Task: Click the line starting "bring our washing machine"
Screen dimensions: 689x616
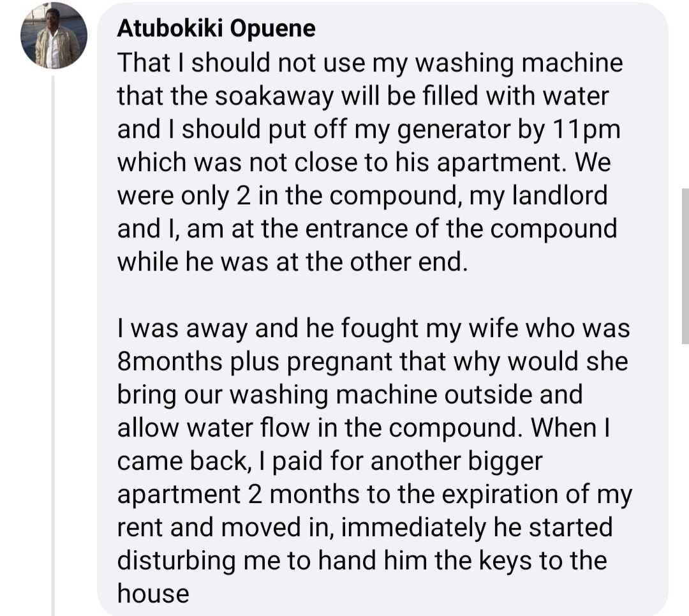Action: point(350,395)
